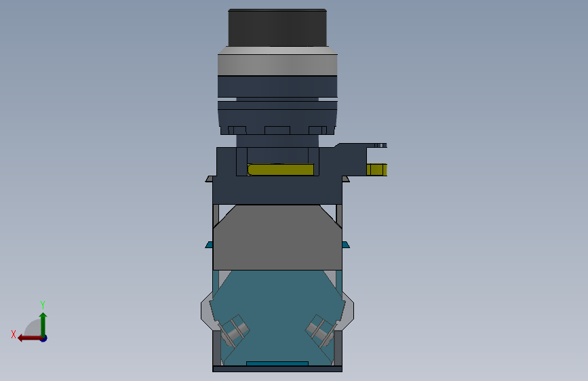
Task: Select the black push button cap
Action: click(277, 28)
